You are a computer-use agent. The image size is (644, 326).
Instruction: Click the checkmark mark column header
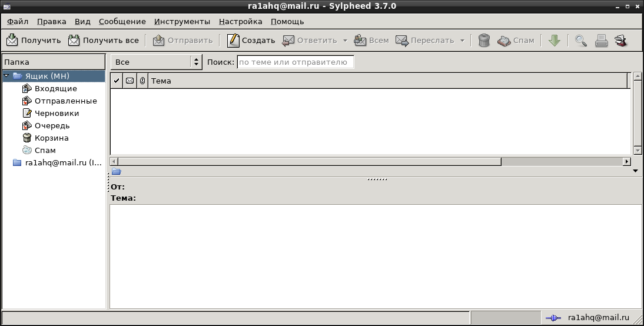(117, 81)
